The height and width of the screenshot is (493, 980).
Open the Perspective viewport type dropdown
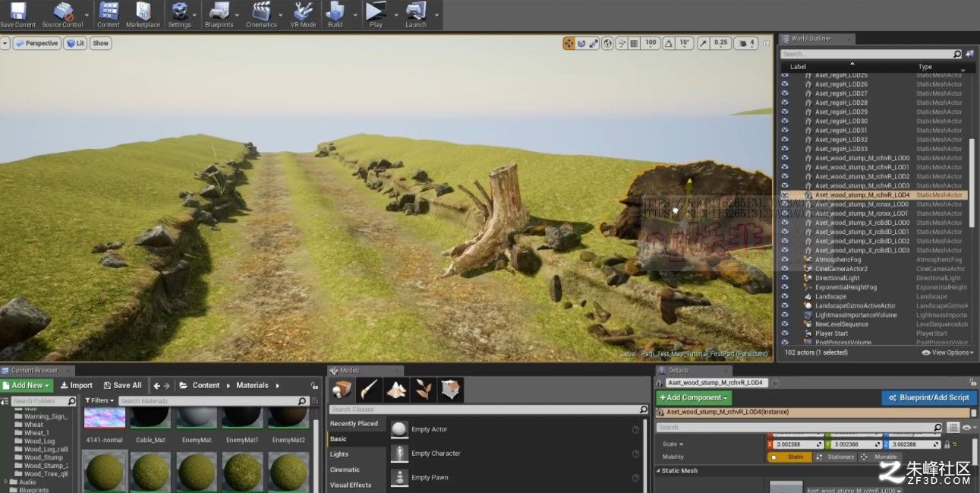(37, 43)
